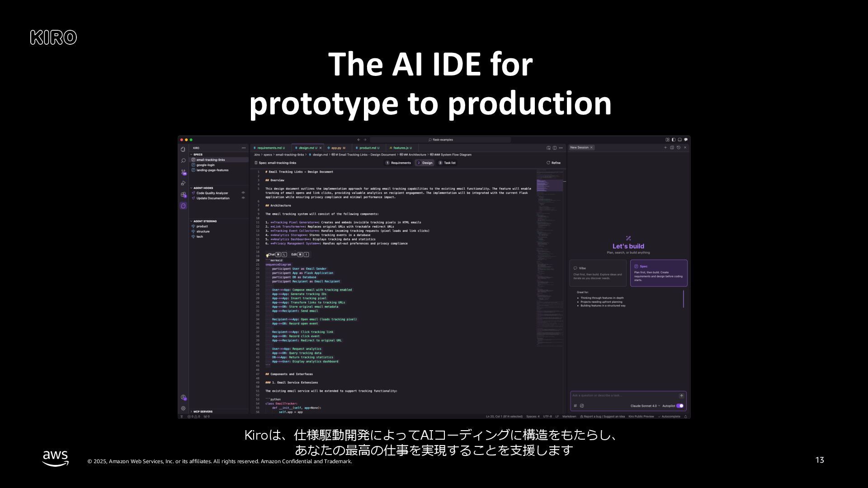The width and height of the screenshot is (868, 488).
Task: Select the Task list spec step
Action: click(447, 163)
